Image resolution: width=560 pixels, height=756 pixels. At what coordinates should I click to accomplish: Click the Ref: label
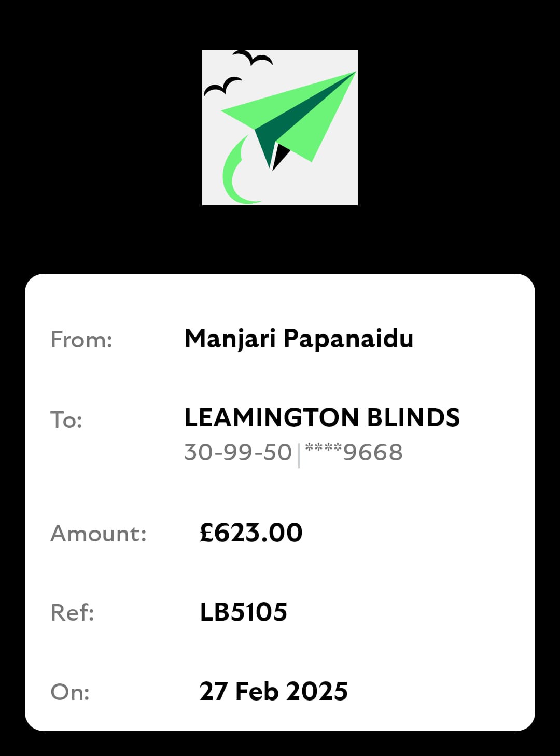pos(73,613)
